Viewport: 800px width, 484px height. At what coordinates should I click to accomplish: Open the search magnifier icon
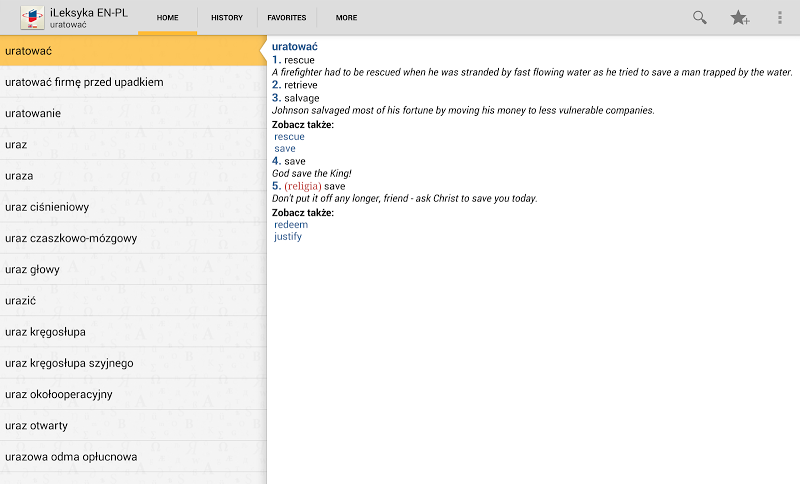coord(700,17)
